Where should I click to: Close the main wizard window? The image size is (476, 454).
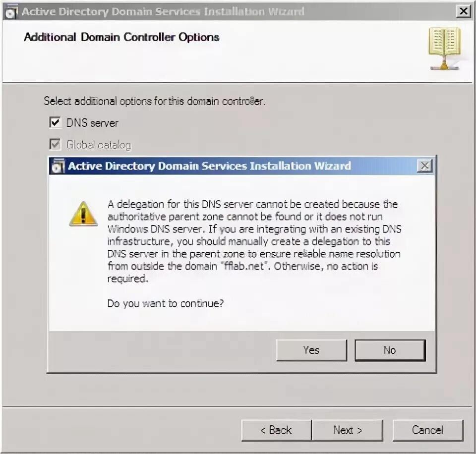pyautogui.click(x=464, y=11)
